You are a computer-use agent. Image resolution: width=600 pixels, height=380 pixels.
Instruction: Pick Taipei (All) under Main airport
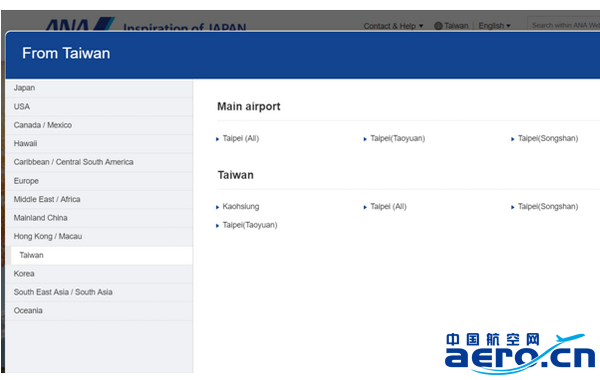pyautogui.click(x=241, y=139)
